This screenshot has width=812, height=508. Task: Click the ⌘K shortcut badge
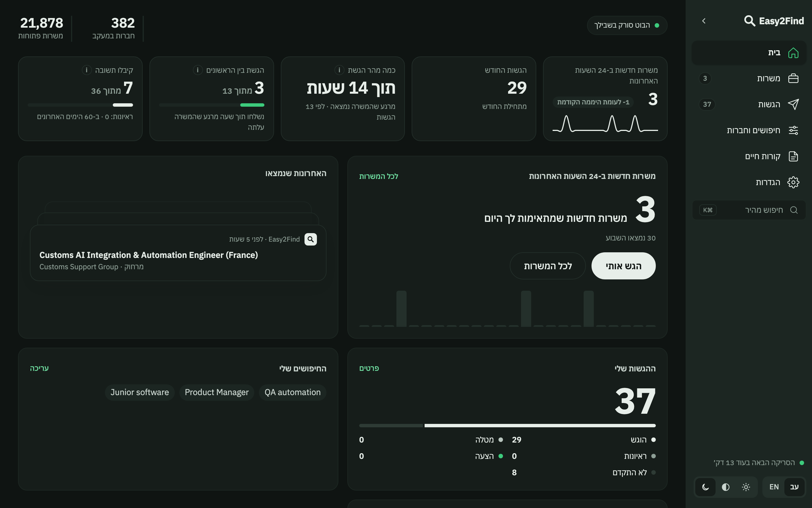click(x=708, y=210)
